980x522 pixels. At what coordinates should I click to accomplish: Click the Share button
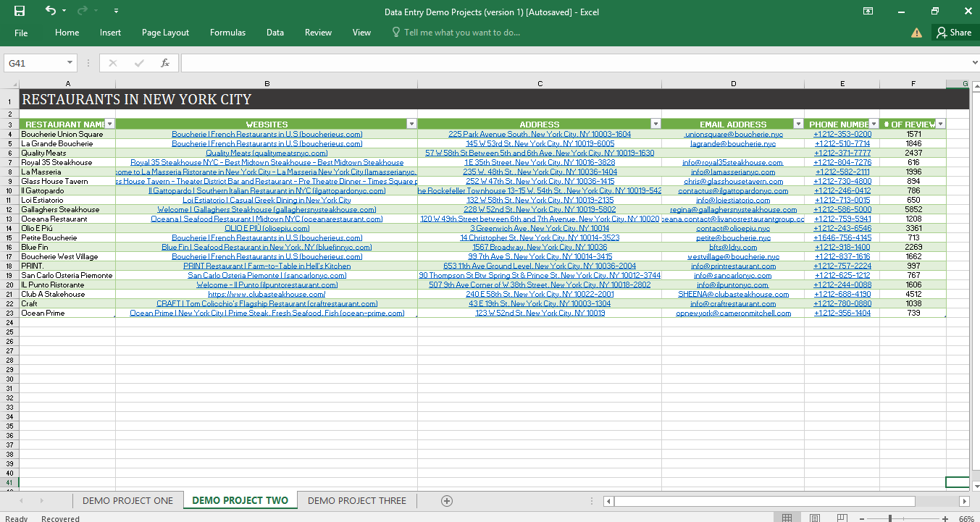(953, 33)
